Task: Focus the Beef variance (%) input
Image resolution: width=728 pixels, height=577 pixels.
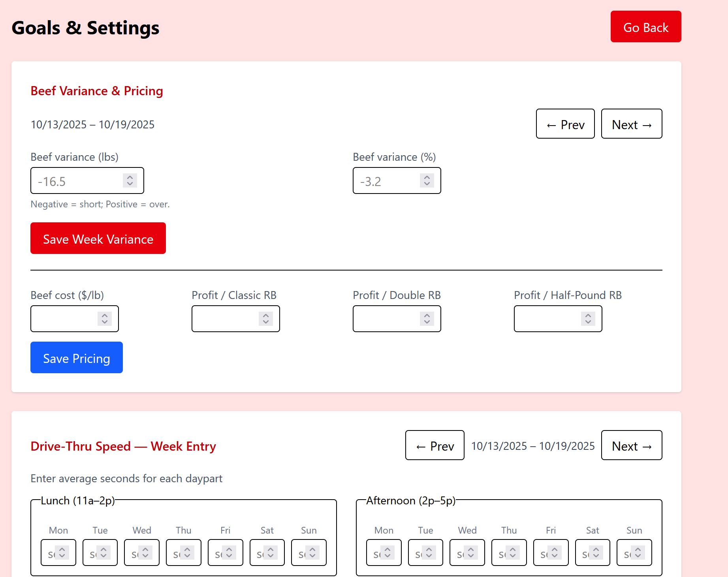Action: point(397,180)
